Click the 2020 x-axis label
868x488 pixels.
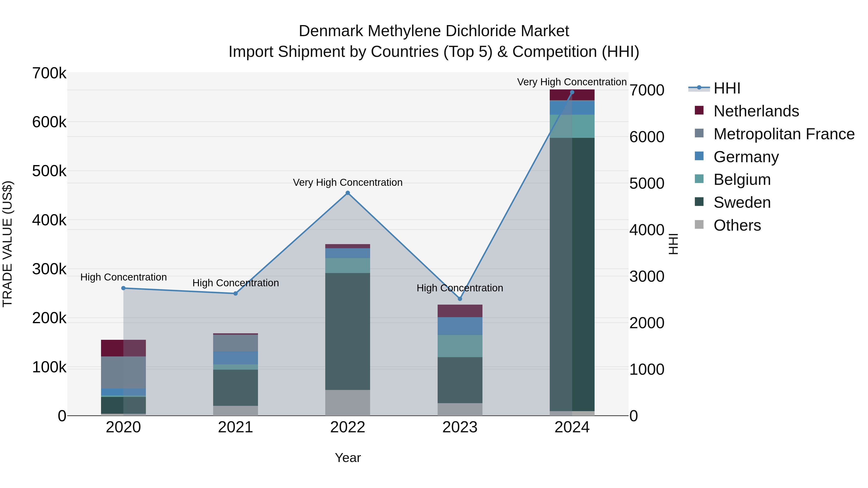coord(123,427)
